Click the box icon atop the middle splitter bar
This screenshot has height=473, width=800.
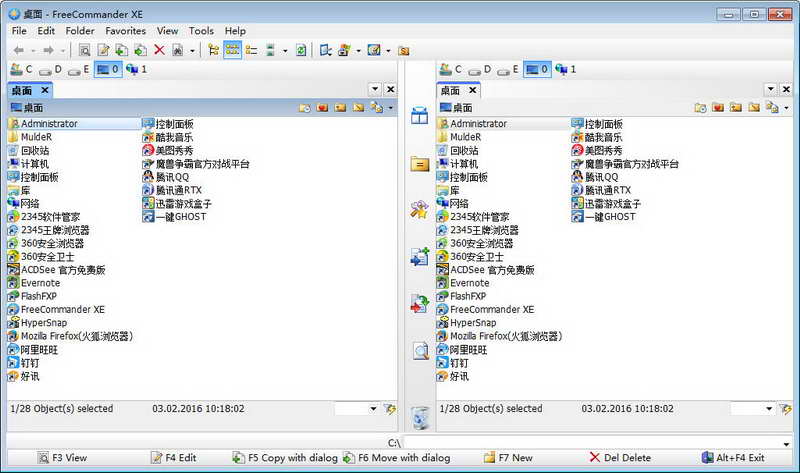pyautogui.click(x=420, y=115)
